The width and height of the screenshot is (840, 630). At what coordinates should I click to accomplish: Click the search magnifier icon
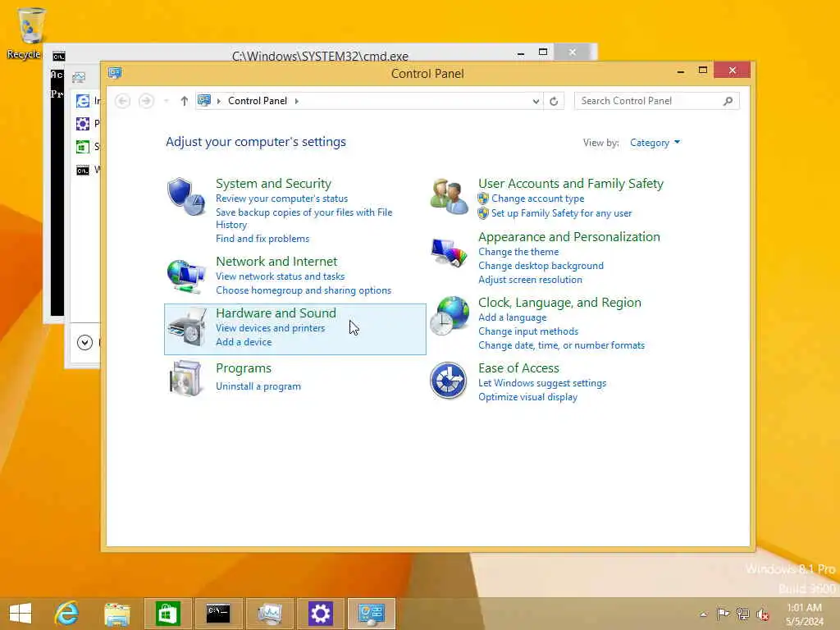click(x=728, y=101)
